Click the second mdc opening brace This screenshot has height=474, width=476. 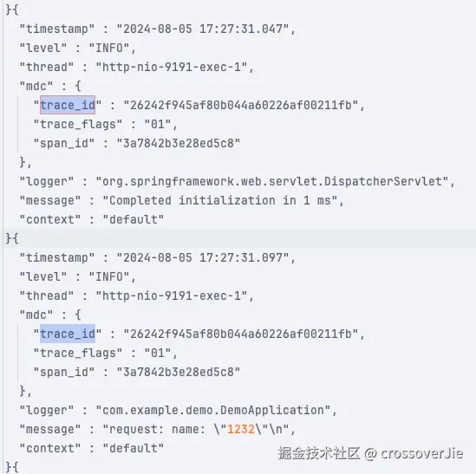[x=78, y=315]
